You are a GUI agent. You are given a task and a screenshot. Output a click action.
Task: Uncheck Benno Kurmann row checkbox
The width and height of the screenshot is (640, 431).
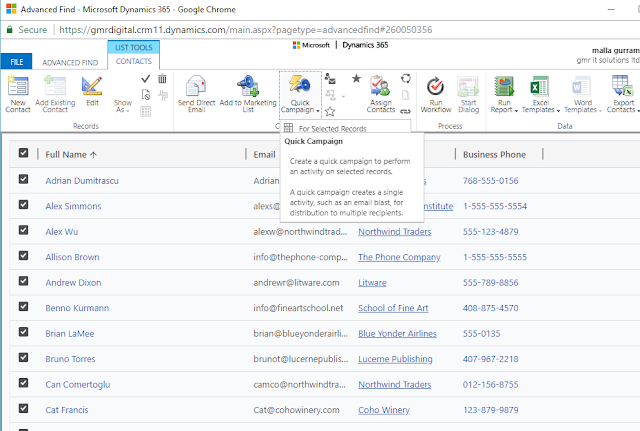click(23, 307)
